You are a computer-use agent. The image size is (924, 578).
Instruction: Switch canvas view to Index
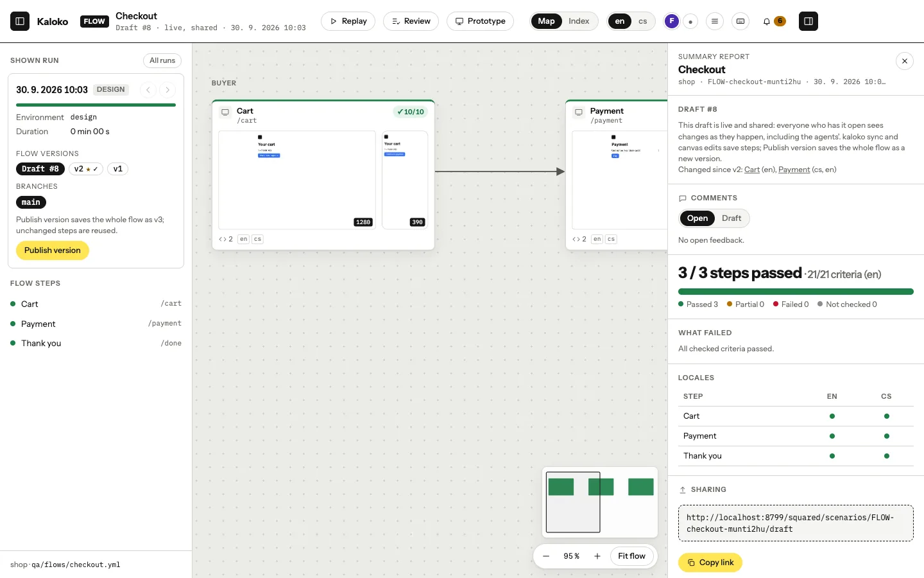(579, 21)
